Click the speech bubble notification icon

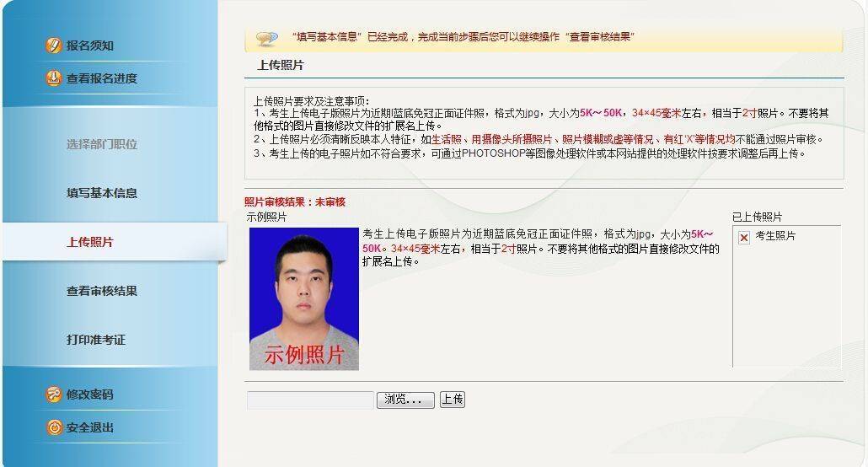click(x=266, y=38)
